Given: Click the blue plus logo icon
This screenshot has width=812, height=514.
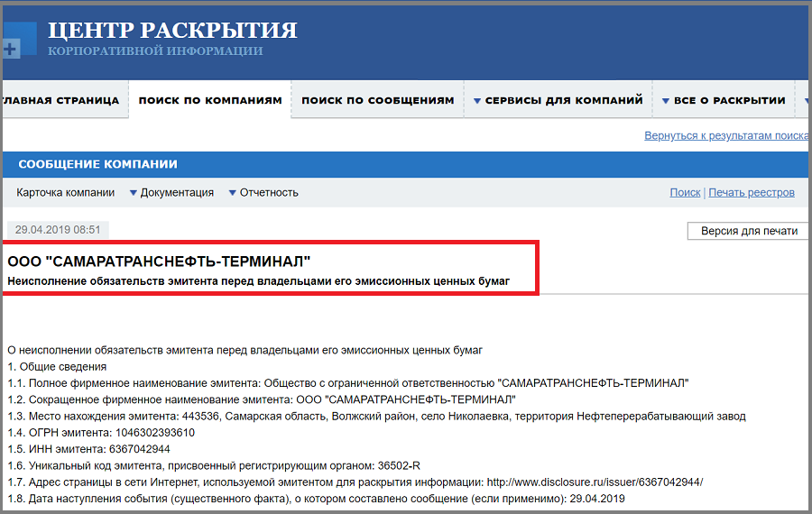Looking at the screenshot, I should pyautogui.click(x=19, y=40).
